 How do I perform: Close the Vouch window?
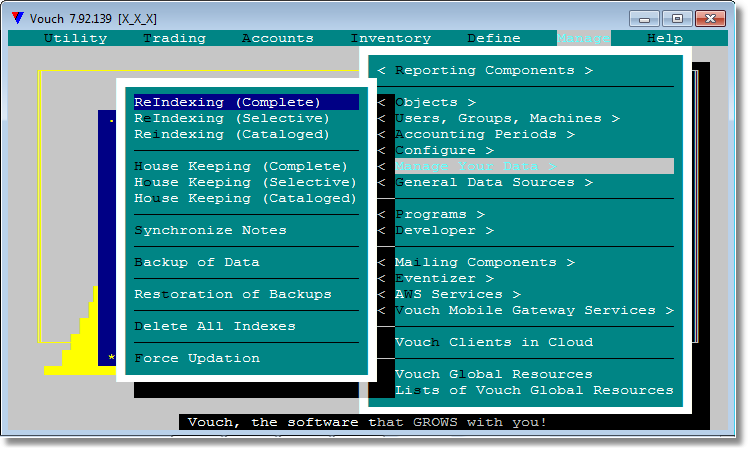click(x=710, y=19)
